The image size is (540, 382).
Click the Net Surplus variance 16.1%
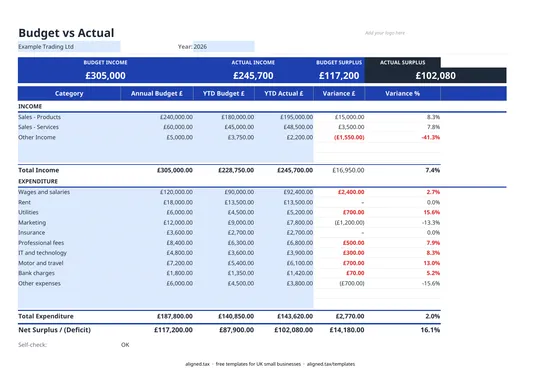(430, 330)
